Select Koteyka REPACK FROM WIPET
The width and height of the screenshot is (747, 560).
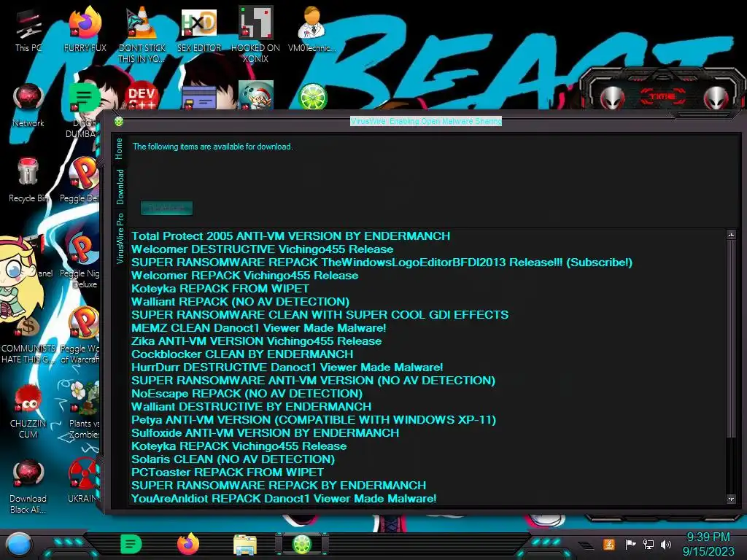(x=220, y=289)
